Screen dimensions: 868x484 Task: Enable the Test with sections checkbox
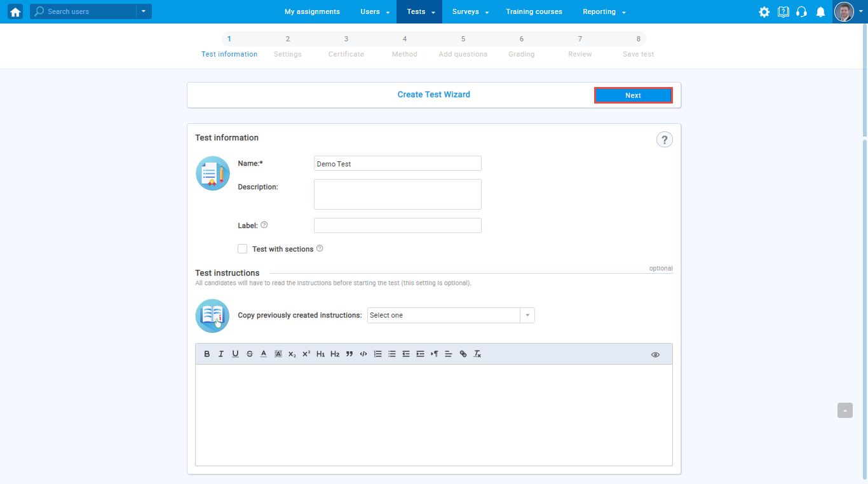pyautogui.click(x=242, y=249)
